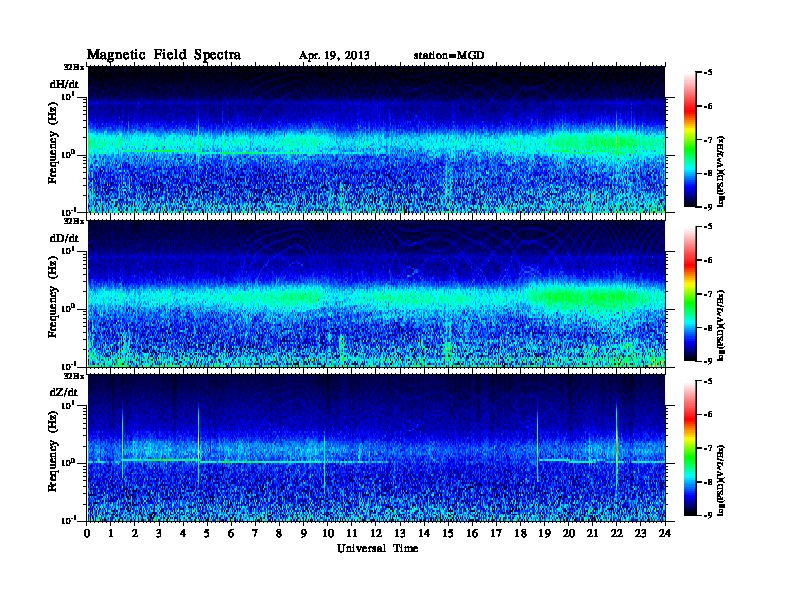Click the "-5" tick on the dZ/dt color bar
This screenshot has height=612, width=792.
pyautogui.click(x=709, y=381)
